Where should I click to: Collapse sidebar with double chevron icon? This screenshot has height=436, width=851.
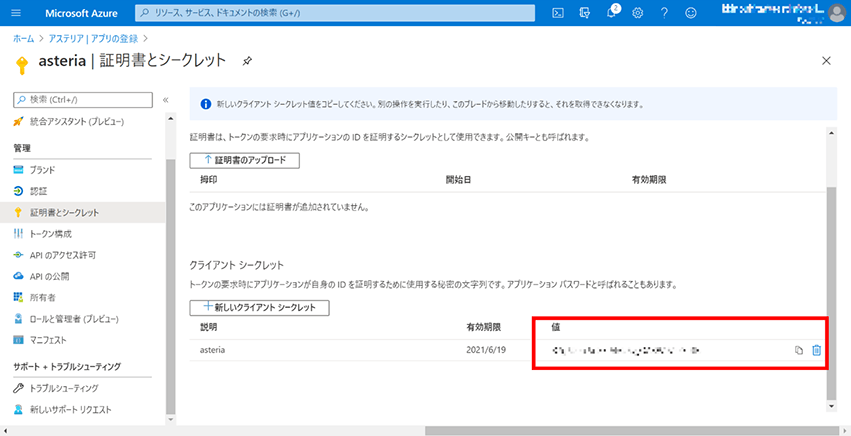[x=166, y=100]
